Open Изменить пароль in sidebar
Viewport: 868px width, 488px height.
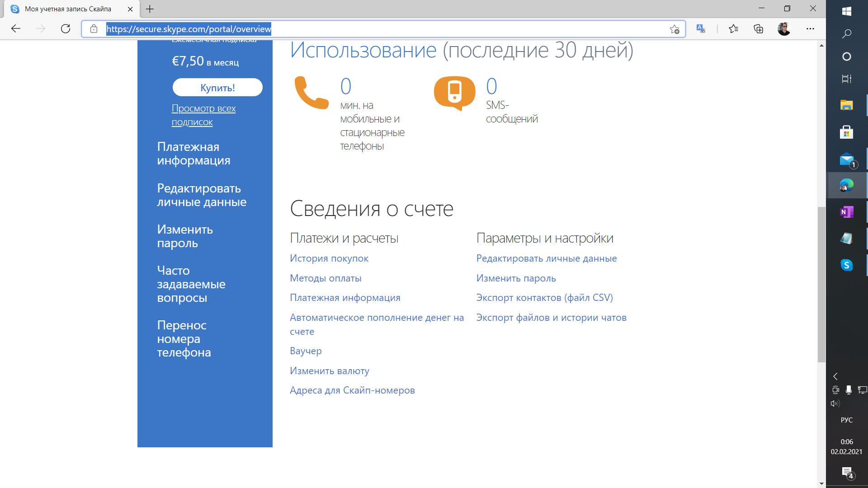[185, 236]
